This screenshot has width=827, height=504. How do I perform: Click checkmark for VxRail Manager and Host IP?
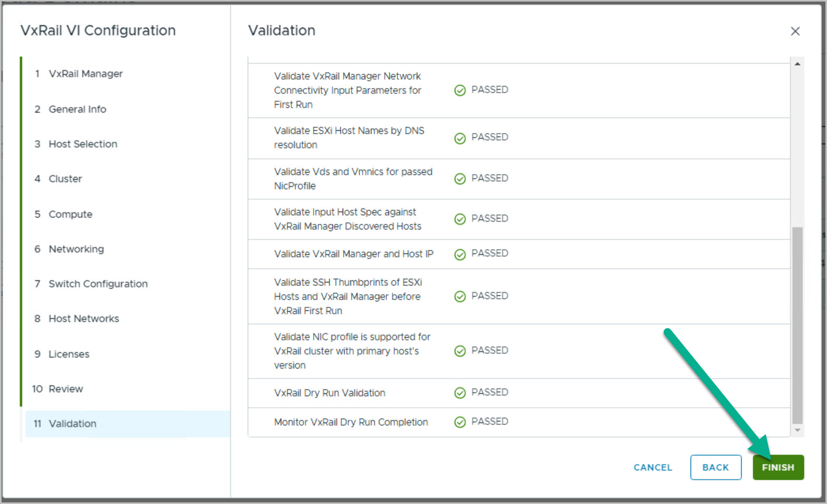coord(460,254)
